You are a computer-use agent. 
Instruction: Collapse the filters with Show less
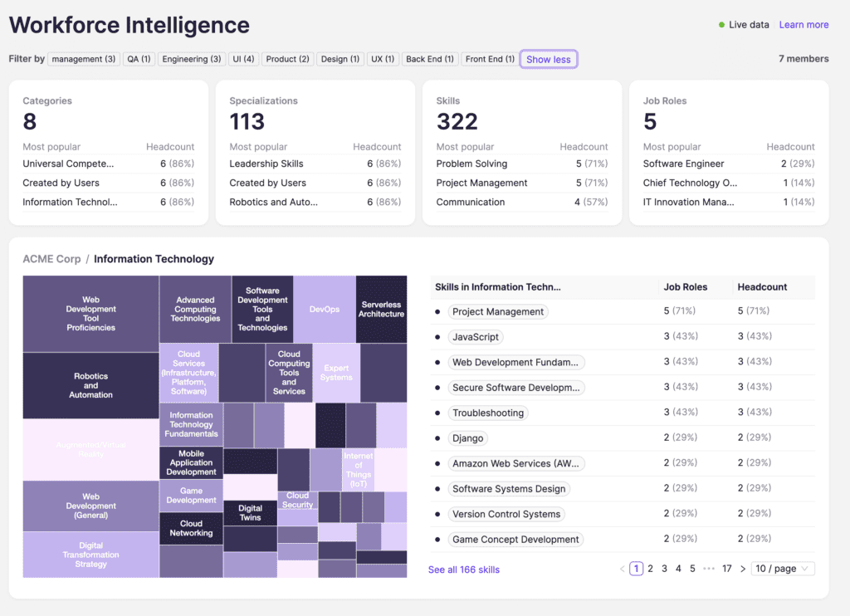(x=549, y=58)
